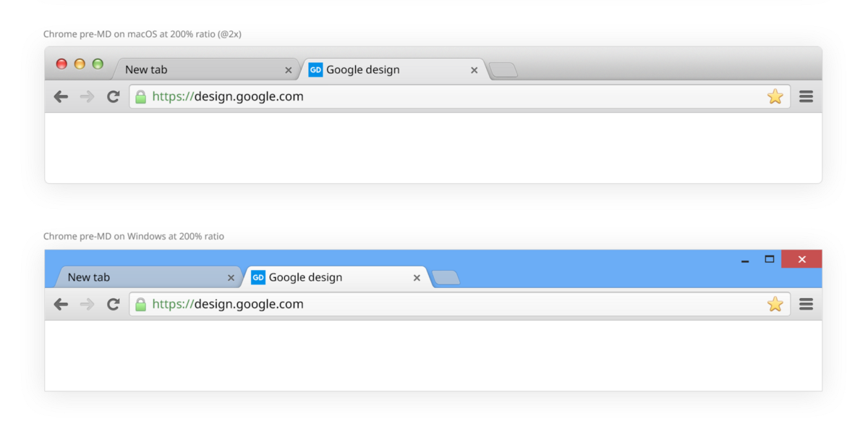
Task: Close Google design tab in macOS Chrome
Action: 475,70
